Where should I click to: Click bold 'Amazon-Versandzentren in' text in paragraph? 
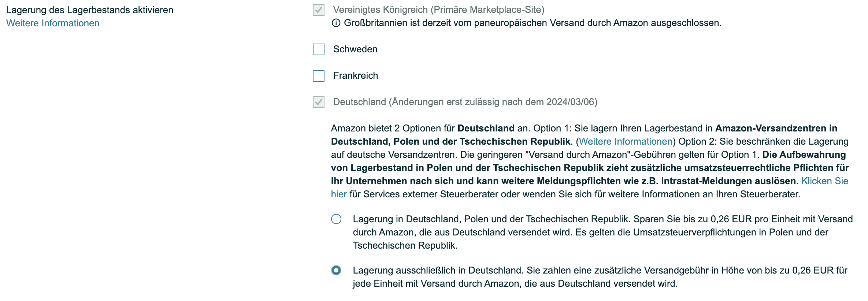coord(776,128)
